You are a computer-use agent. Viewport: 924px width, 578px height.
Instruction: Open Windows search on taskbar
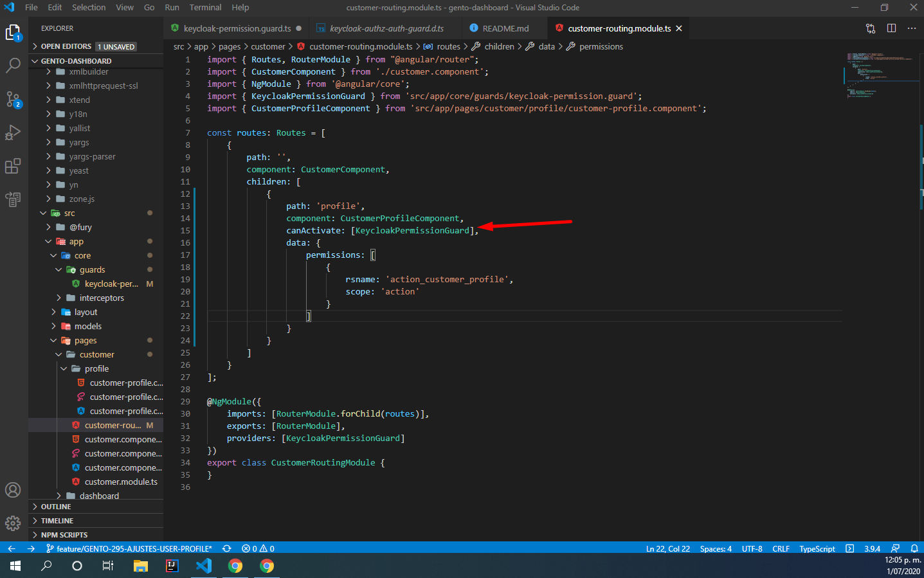coord(46,566)
